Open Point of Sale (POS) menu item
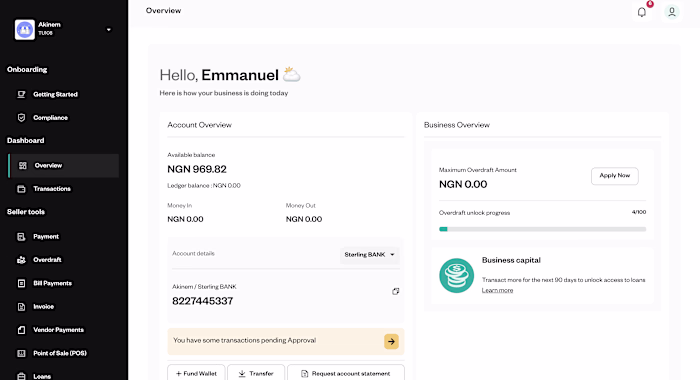Screen dimensions: 700x380 pyautogui.click(x=60, y=353)
